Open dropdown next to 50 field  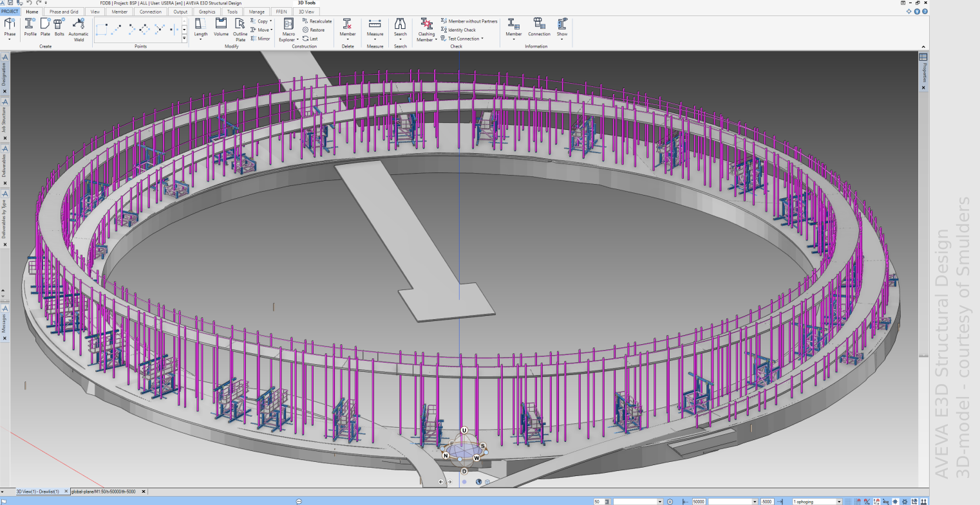[659, 501]
